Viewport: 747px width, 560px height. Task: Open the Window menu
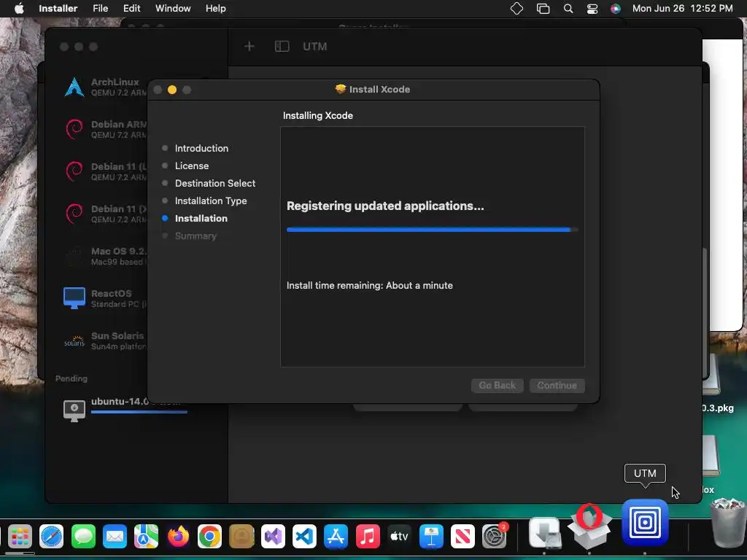(173, 9)
